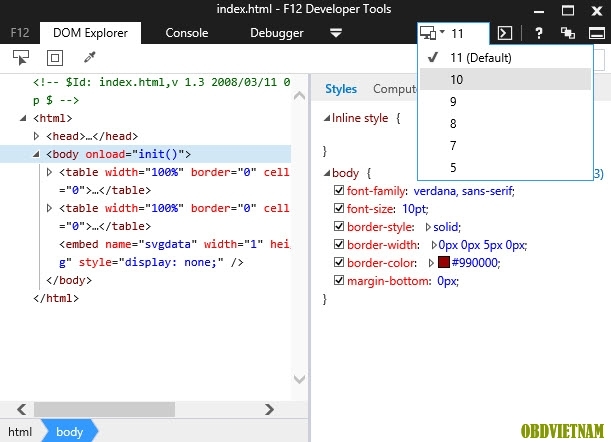Disable the border-width style checkbox

338,244
